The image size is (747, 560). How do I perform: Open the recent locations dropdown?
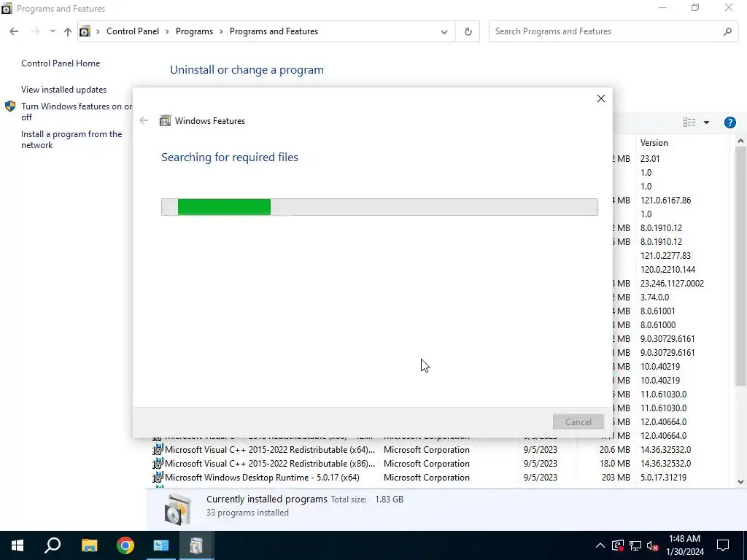pyautogui.click(x=53, y=31)
